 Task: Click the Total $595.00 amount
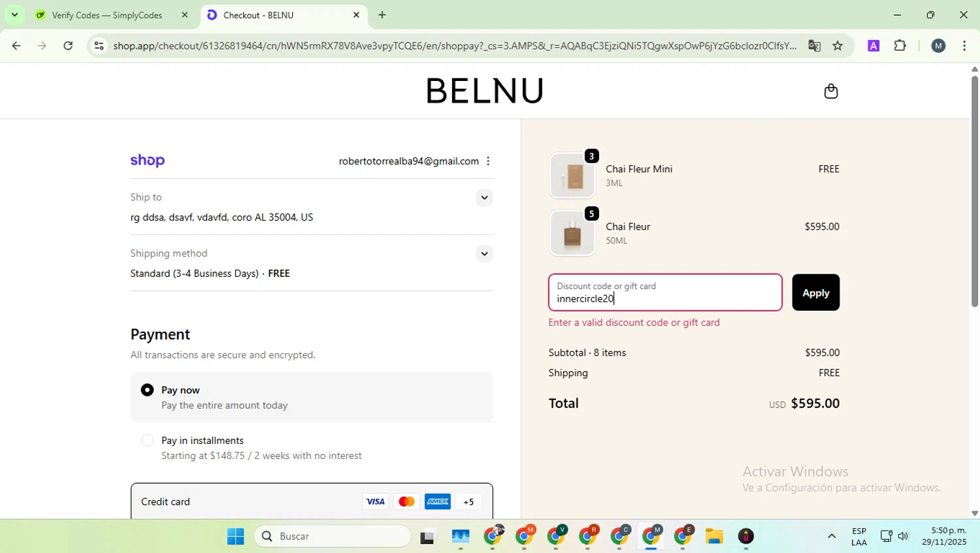tap(815, 403)
